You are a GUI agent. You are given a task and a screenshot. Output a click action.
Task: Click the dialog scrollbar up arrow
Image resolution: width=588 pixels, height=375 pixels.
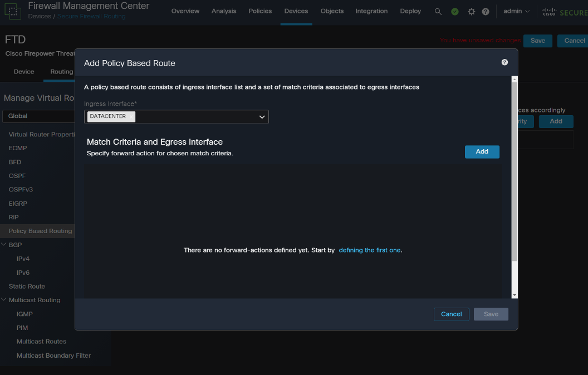(x=514, y=80)
